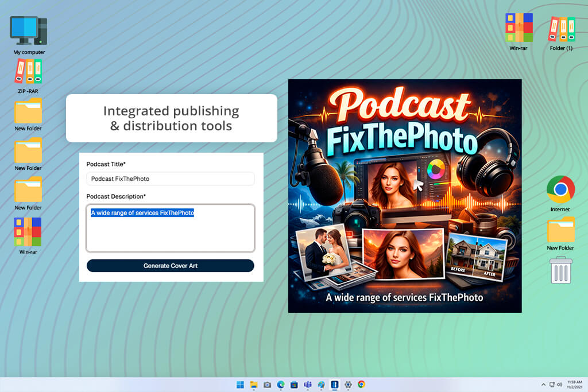Click the Generate Cover Art button

point(170,266)
